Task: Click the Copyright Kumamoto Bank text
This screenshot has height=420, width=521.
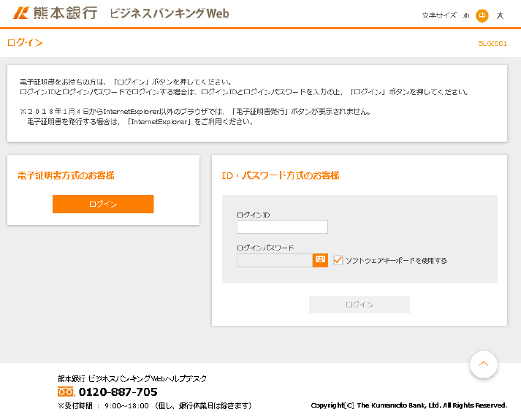Action: tap(409, 405)
